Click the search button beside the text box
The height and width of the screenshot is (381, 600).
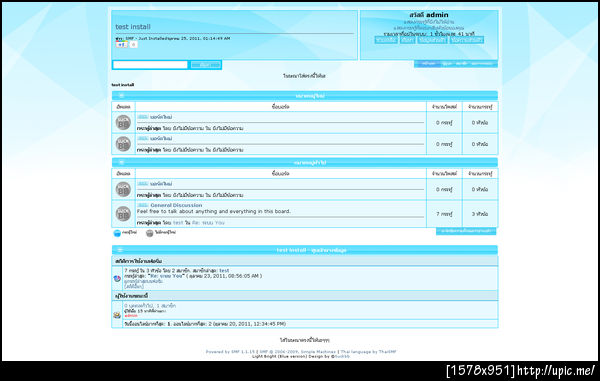point(205,65)
